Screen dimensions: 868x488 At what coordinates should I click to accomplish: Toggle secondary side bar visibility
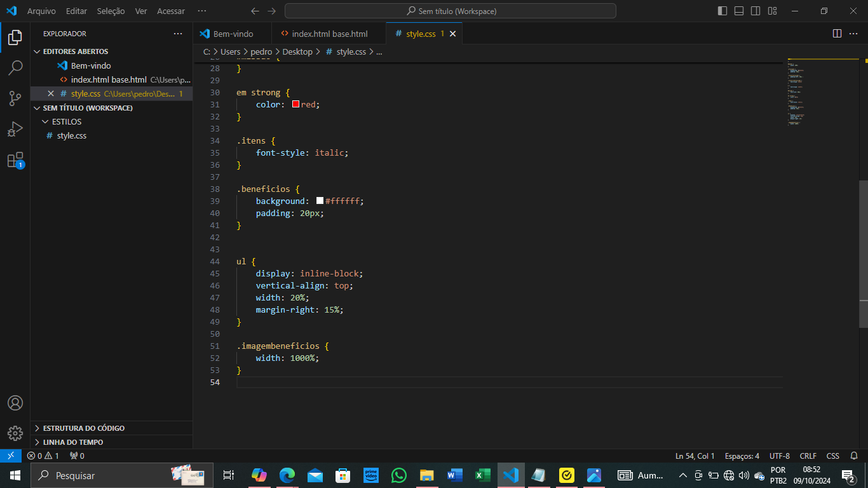point(756,11)
